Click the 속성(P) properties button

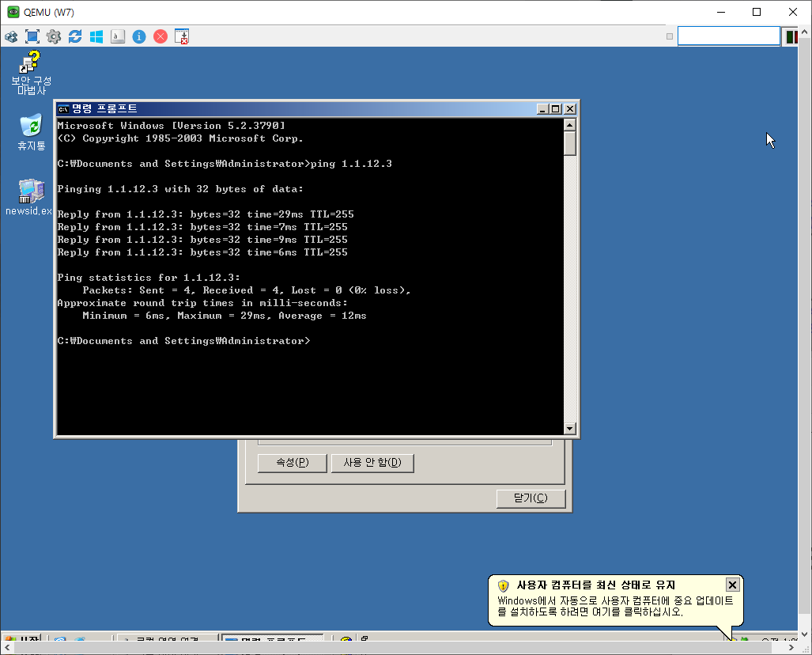292,463
